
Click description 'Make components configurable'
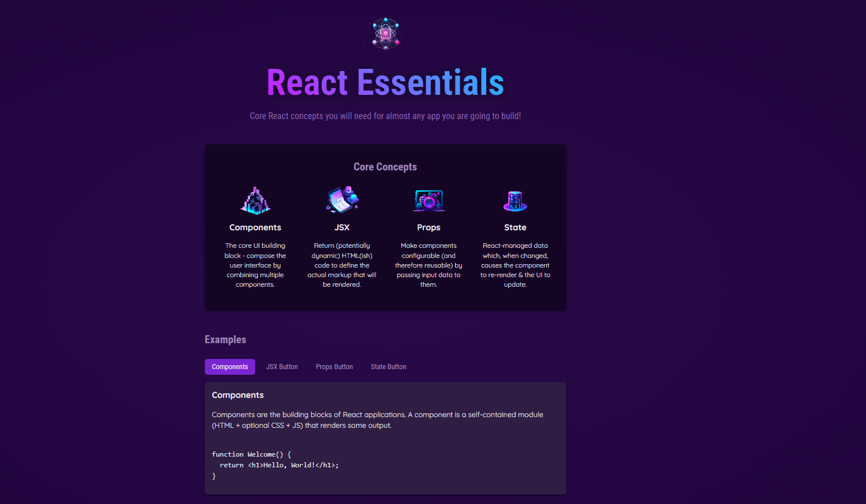tap(428, 265)
